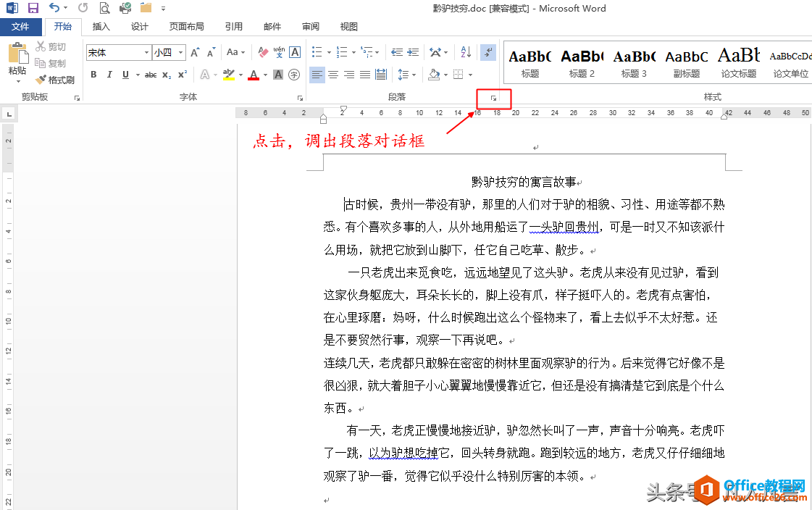Click the 粘贴 paste button

tap(17, 62)
